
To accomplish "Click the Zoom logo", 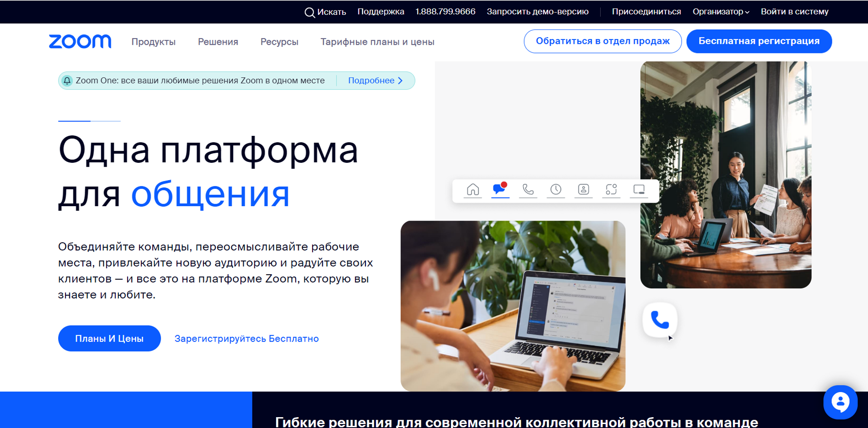I will [x=80, y=41].
